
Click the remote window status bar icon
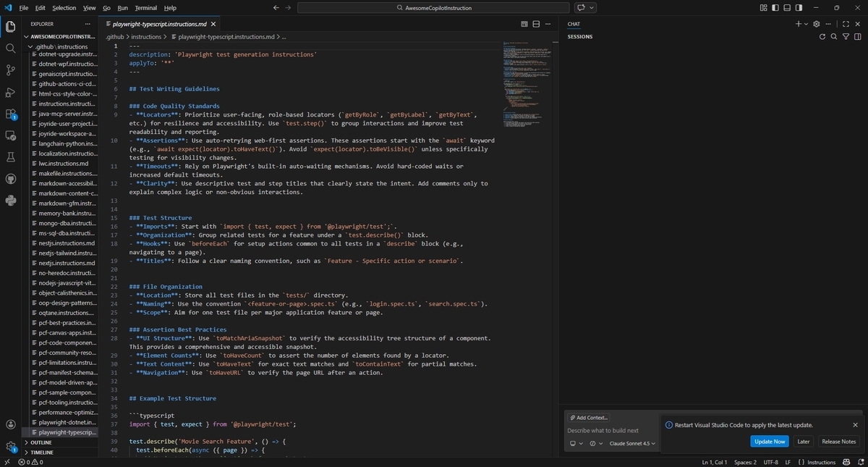(x=7, y=462)
